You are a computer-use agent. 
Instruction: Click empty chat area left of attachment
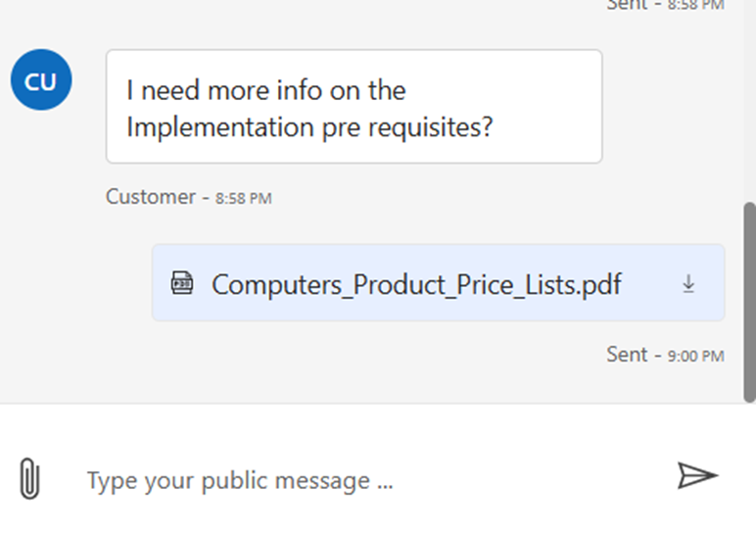coord(78,284)
